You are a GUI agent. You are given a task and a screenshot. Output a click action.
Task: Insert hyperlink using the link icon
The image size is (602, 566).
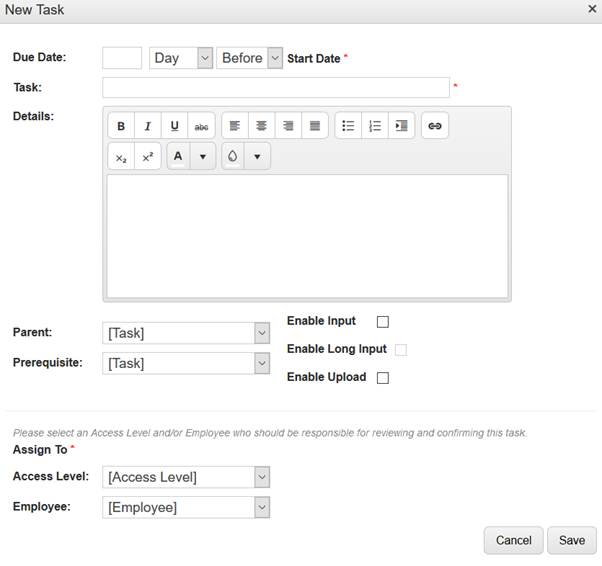(x=435, y=126)
